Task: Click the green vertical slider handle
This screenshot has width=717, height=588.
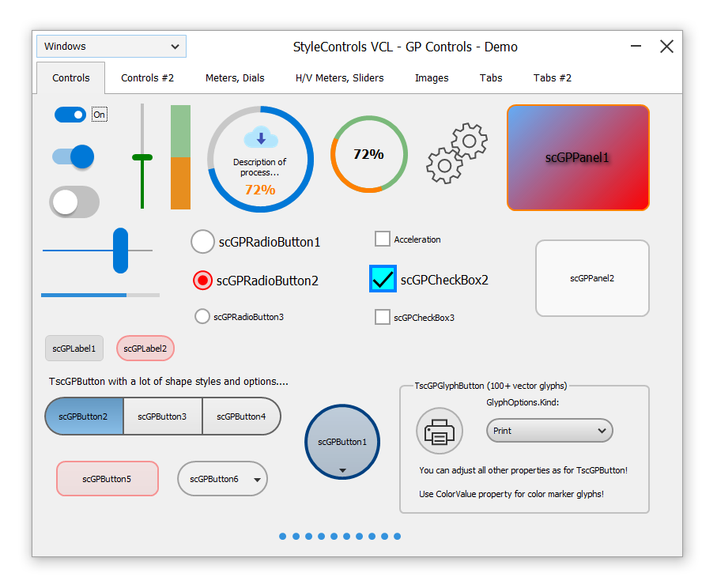Action: (142, 157)
